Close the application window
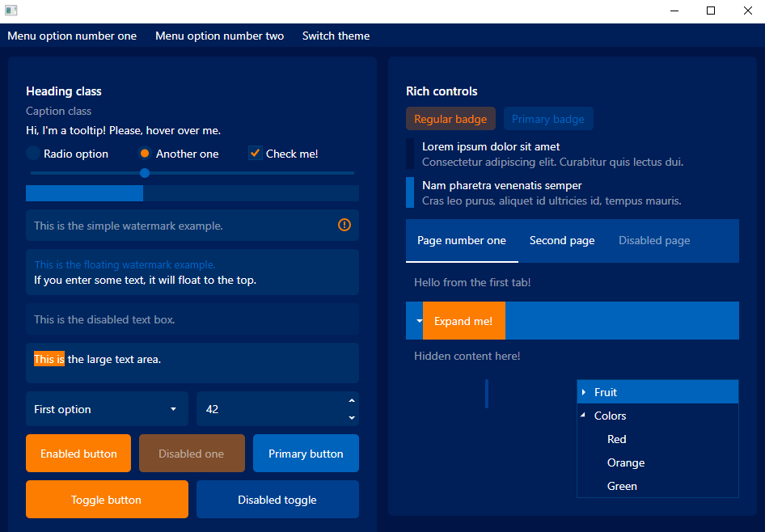The image size is (765, 532). pos(747,11)
